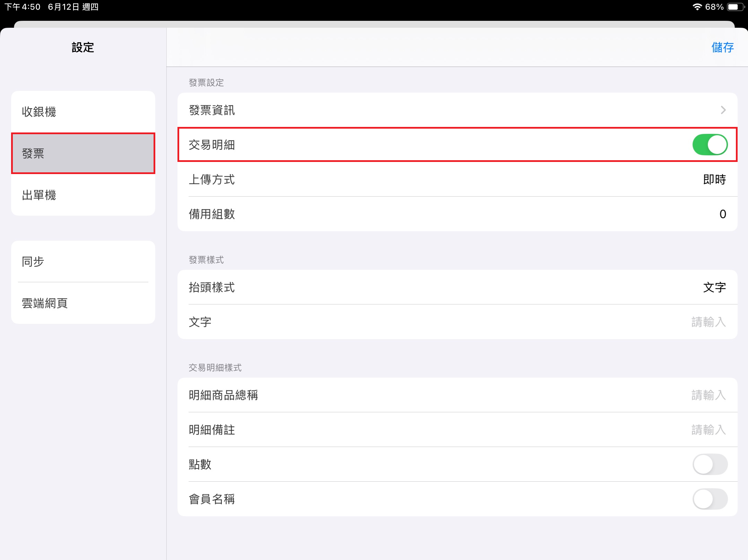Enable the 會員名稱 toggle

click(710, 499)
